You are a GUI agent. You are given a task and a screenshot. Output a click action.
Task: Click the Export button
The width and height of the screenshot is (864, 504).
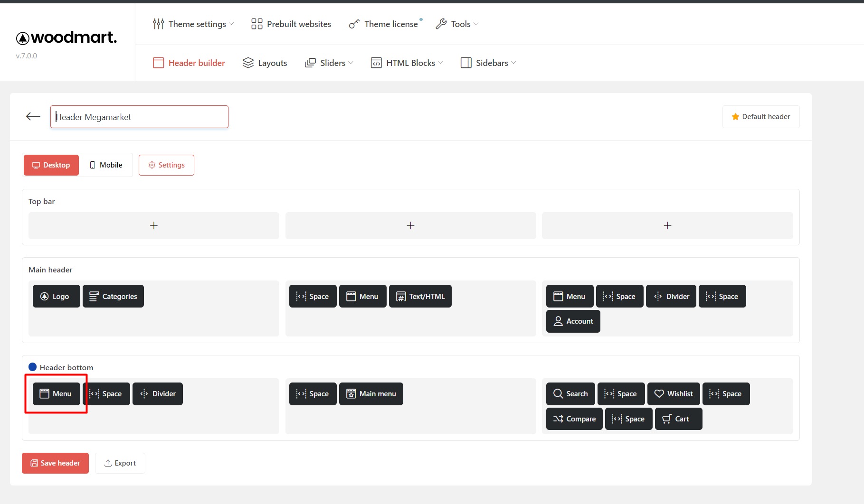[120, 463]
